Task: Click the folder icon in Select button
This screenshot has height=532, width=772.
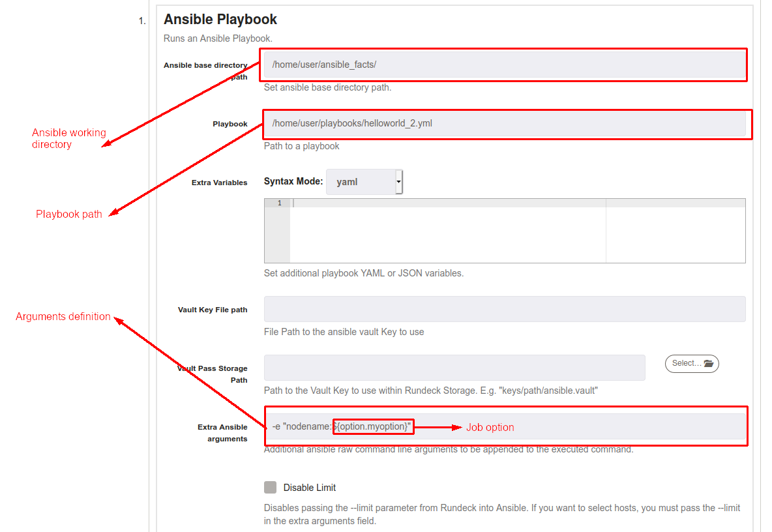Action: pos(709,364)
